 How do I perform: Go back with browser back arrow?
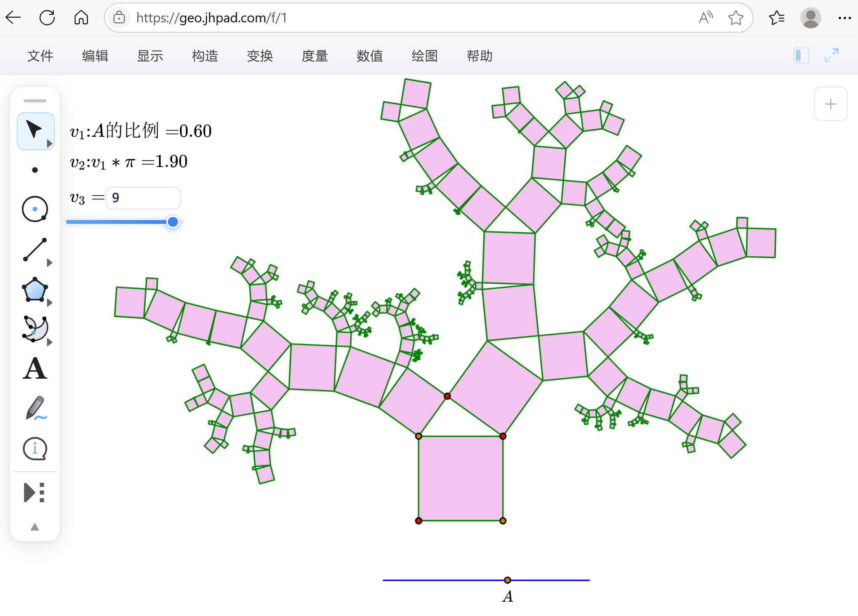pos(13,18)
